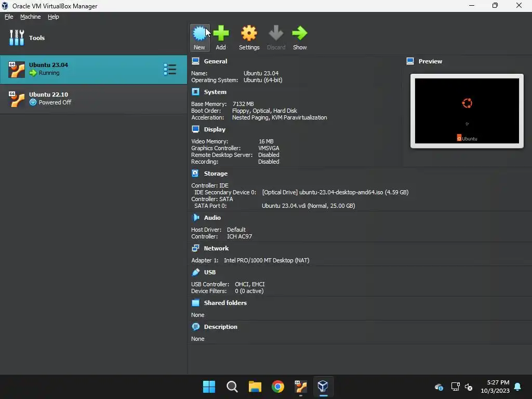Click the Tools wrench icon
This screenshot has width=532, height=399.
click(x=17, y=37)
